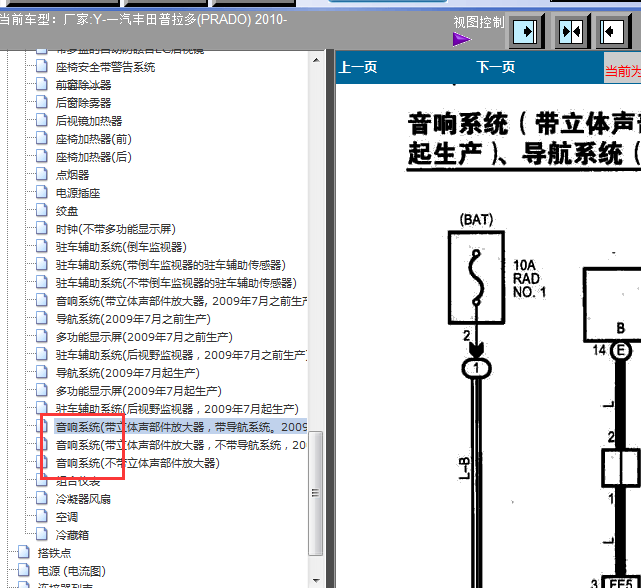Click the tree panel scrollbar thumb
This screenshot has height=588, width=641.
316,493
